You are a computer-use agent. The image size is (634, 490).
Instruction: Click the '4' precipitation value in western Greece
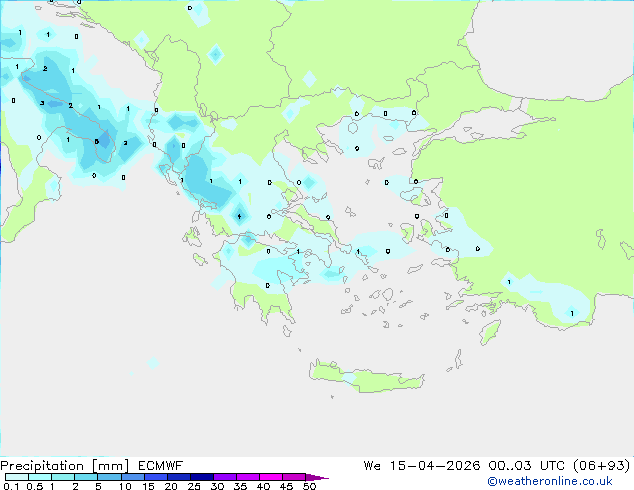tap(239, 216)
